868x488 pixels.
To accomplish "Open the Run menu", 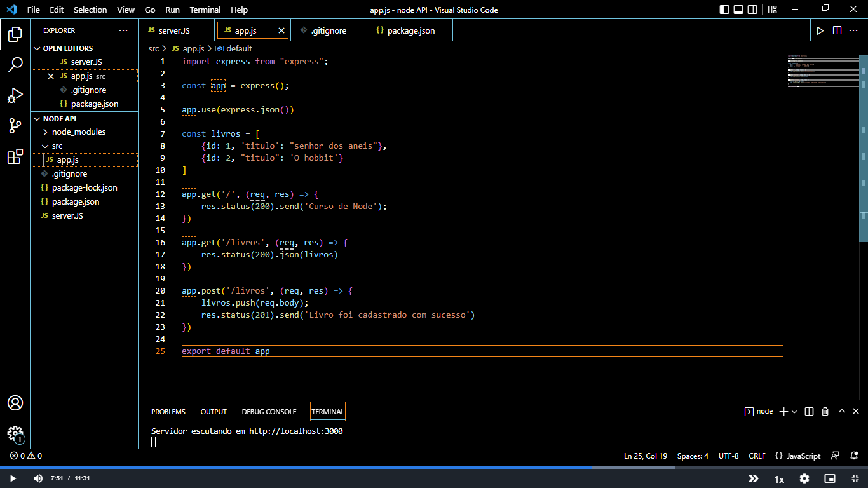I will pos(172,10).
